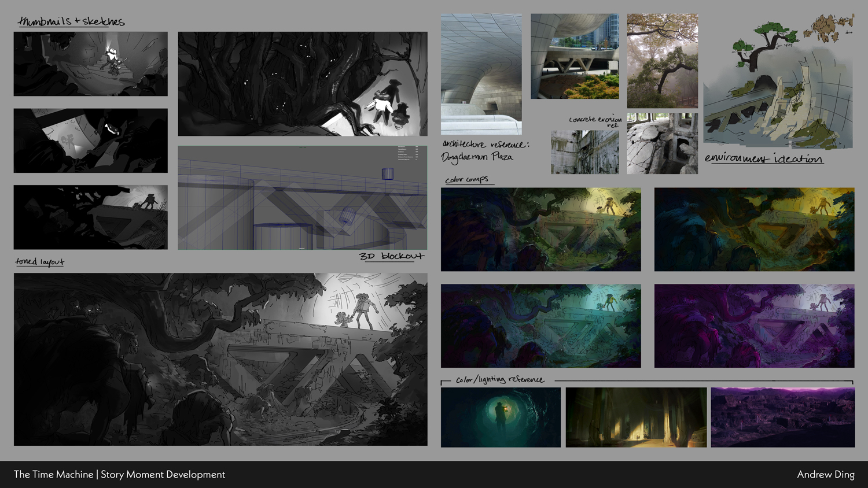Choose the purple color comp

[754, 326]
